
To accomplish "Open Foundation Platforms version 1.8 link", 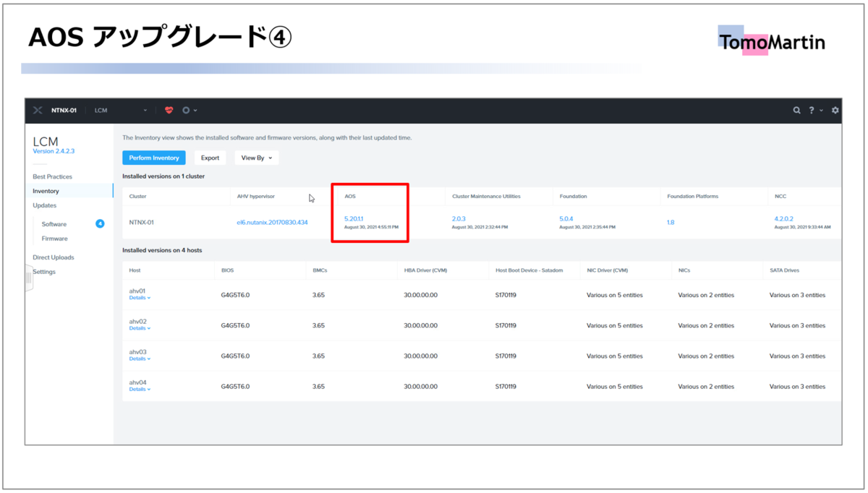I will coord(671,223).
